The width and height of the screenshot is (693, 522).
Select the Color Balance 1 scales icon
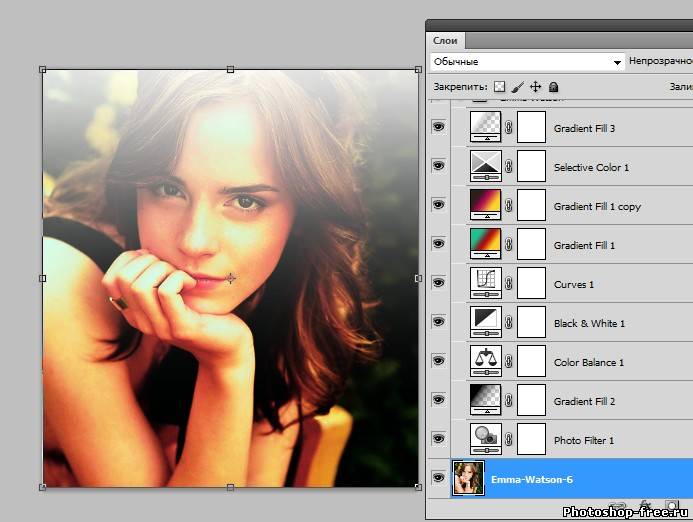tap(485, 361)
